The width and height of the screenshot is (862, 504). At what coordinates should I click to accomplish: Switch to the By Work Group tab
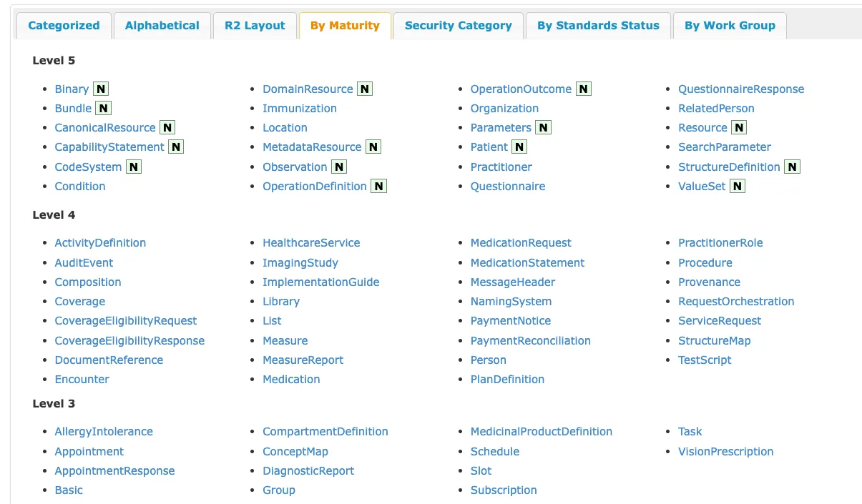point(730,25)
